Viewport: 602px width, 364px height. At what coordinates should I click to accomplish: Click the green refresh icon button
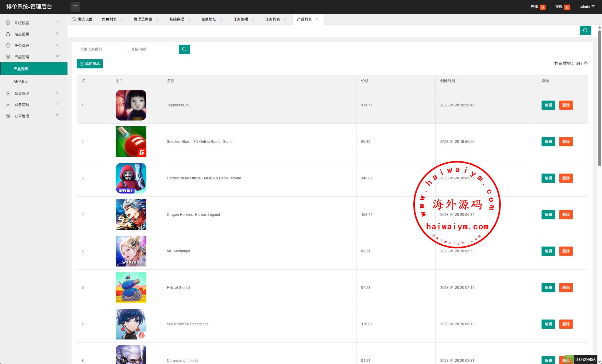coord(585,30)
